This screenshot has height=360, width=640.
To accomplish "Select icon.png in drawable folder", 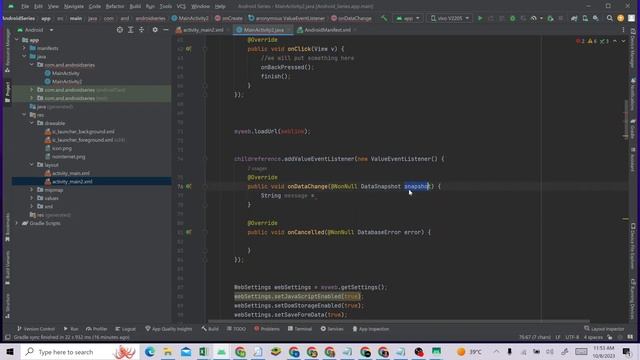I will (62, 148).
